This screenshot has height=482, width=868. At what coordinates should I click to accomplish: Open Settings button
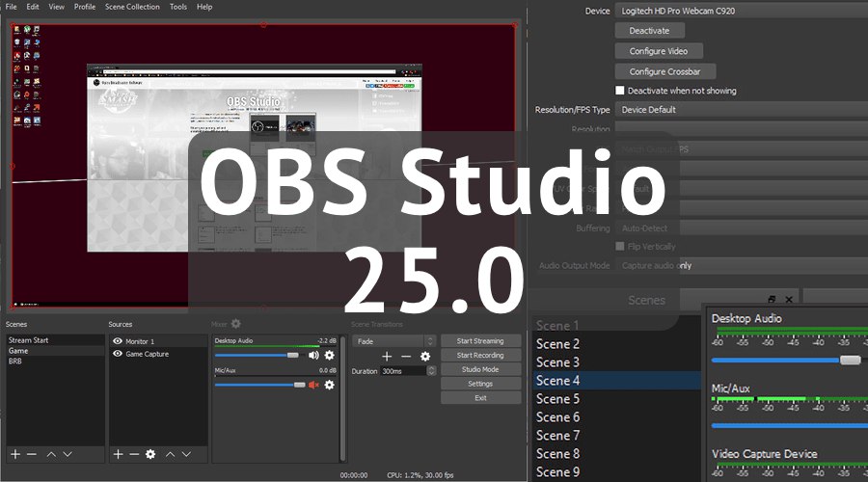(x=480, y=384)
